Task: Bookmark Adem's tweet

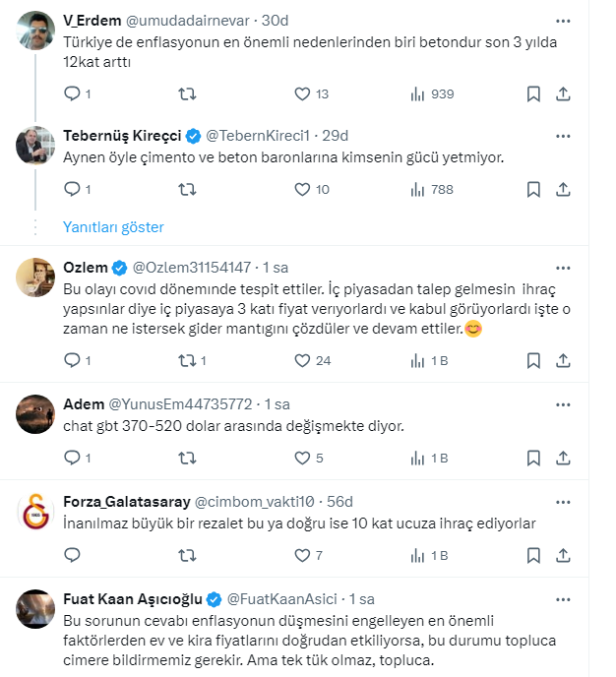Action: (x=532, y=458)
